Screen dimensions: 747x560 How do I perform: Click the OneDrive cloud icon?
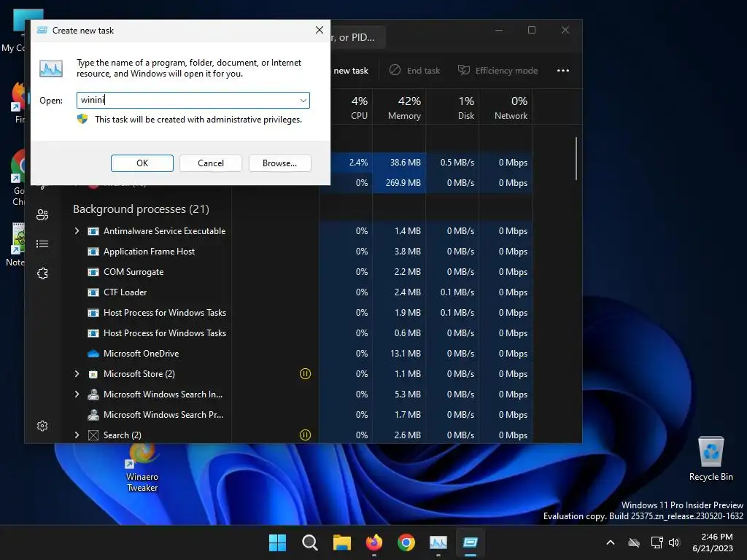(93, 354)
